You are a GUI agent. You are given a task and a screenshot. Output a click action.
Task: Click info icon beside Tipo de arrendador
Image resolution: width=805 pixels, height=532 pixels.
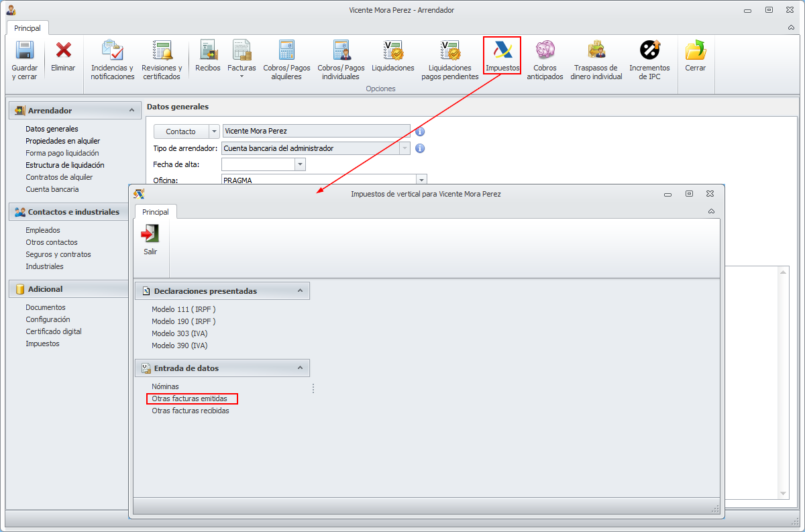point(420,148)
